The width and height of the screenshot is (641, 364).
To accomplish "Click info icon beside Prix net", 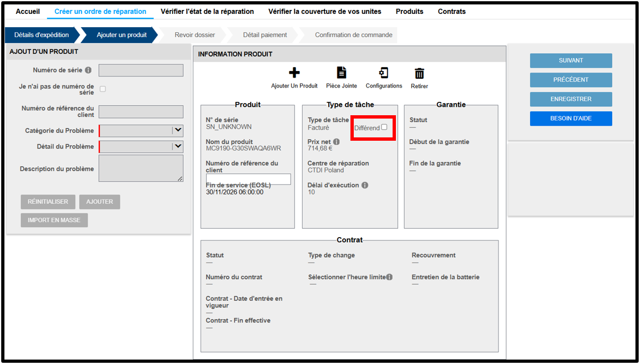I will pyautogui.click(x=336, y=142).
